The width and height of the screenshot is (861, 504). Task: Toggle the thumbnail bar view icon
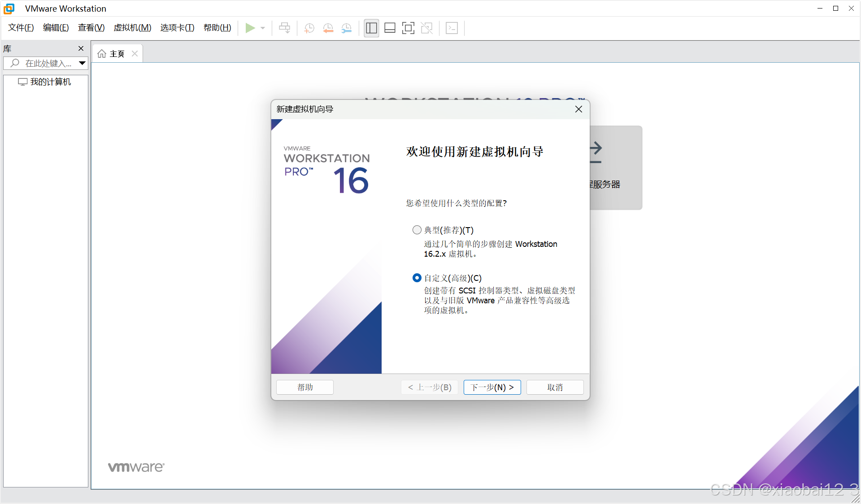coord(390,28)
